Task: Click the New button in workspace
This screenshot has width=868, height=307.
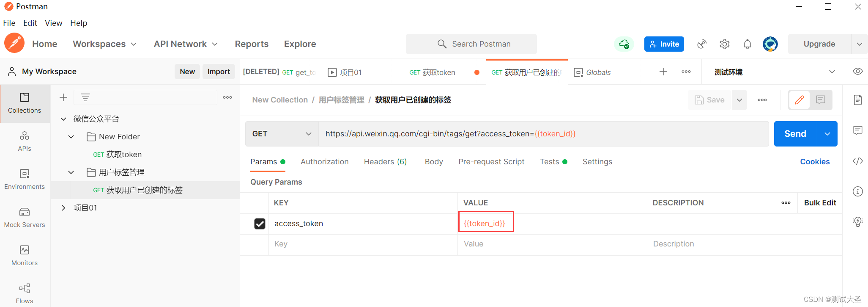Action: click(187, 72)
